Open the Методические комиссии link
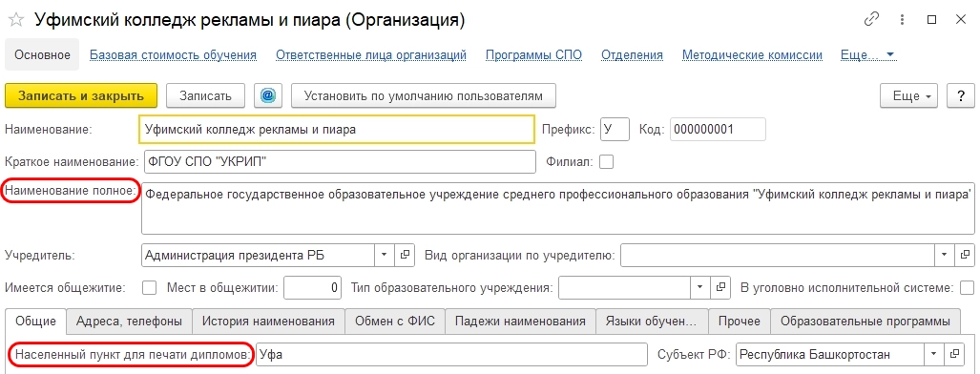980x374 pixels. (752, 55)
